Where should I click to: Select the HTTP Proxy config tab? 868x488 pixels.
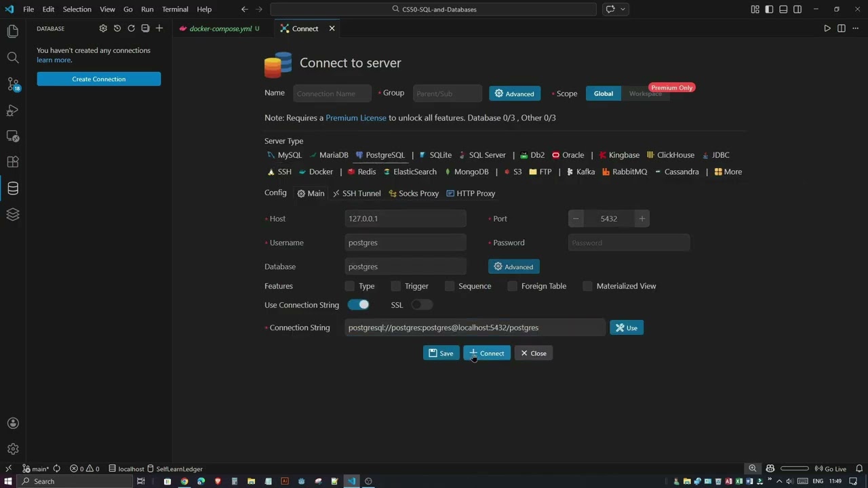471,193
